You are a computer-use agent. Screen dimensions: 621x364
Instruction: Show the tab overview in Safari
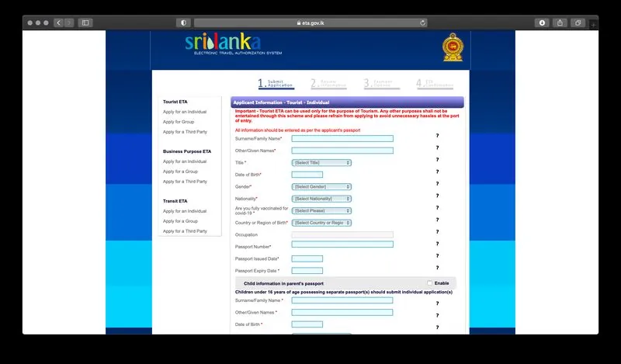point(578,23)
